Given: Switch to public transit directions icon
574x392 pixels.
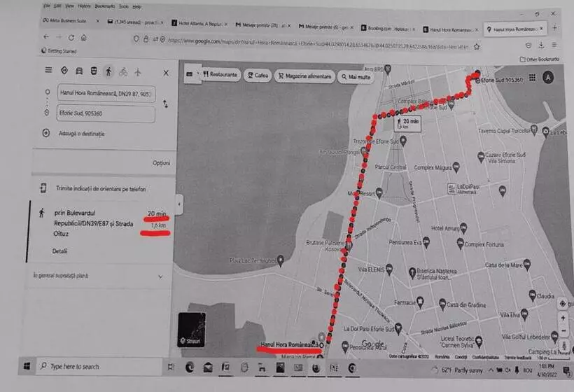Looking at the screenshot, I should tap(94, 71).
